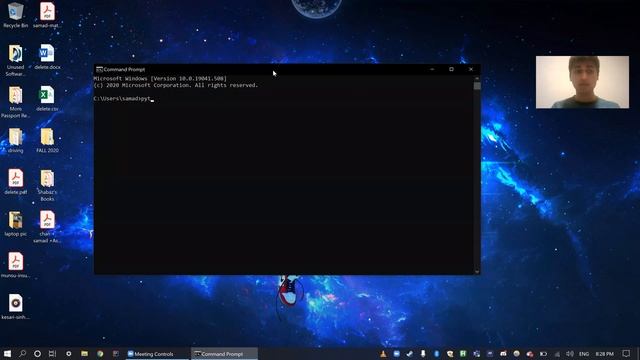The width and height of the screenshot is (640, 360).
Task: Click Command Prompt scrollbar thumb
Action: pos(477,86)
